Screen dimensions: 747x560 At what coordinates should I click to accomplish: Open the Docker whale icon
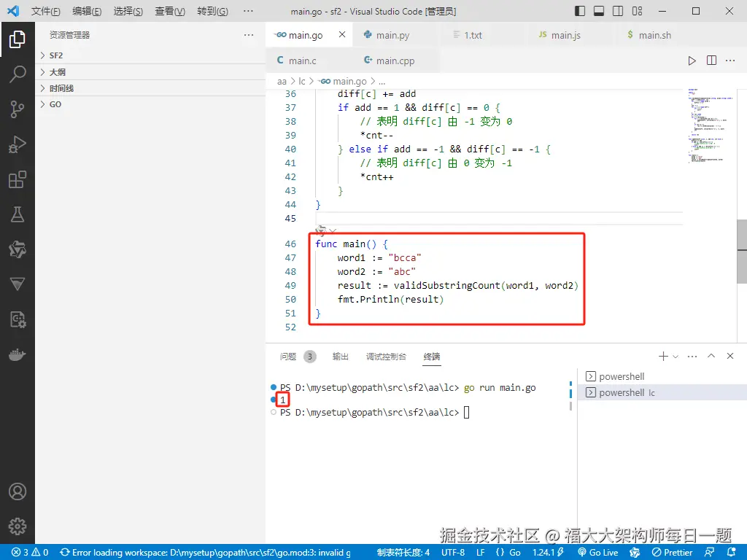pos(18,355)
